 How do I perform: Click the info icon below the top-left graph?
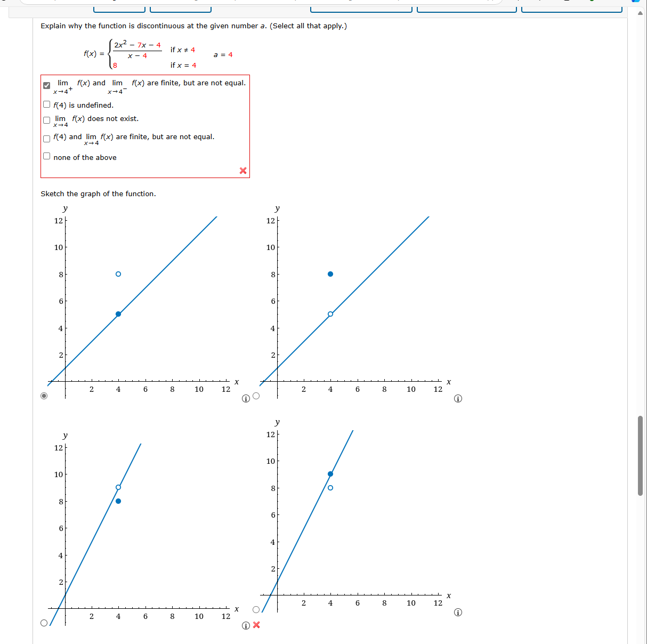click(x=245, y=398)
